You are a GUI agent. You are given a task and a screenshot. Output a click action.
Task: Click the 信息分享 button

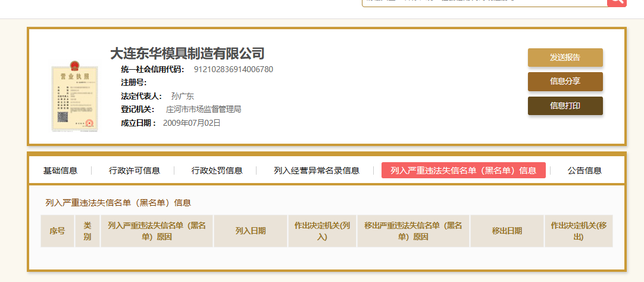point(565,82)
